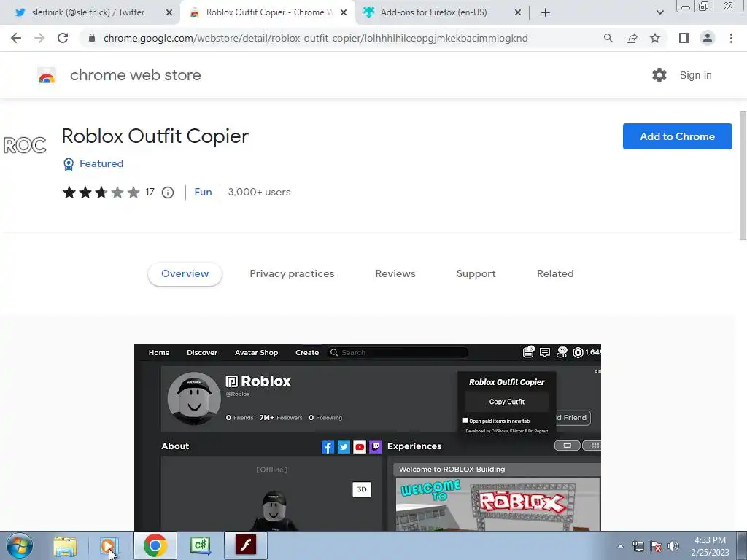Open the Related tab

[x=555, y=274]
